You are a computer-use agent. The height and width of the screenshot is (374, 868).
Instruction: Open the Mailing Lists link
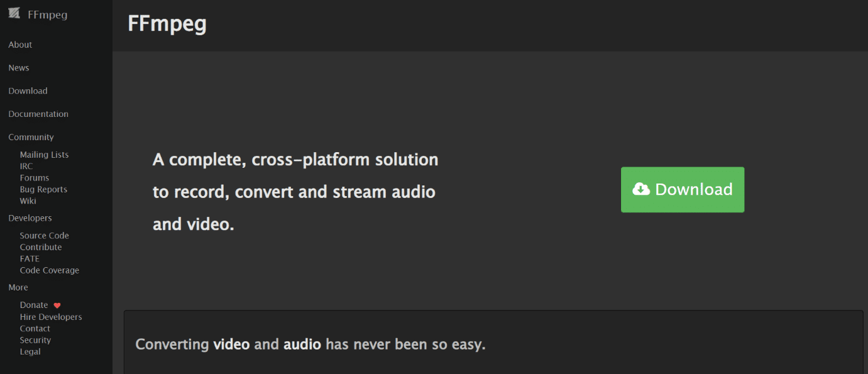pyautogui.click(x=44, y=155)
